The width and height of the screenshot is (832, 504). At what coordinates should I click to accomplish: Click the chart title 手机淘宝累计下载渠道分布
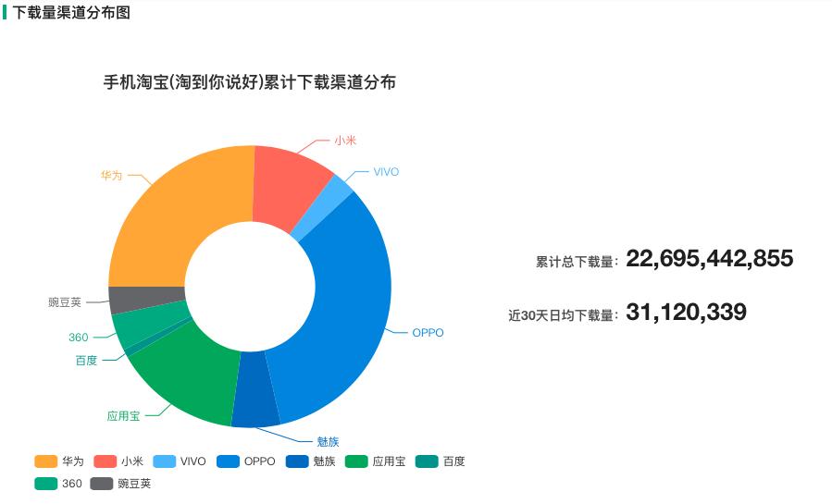point(249,82)
